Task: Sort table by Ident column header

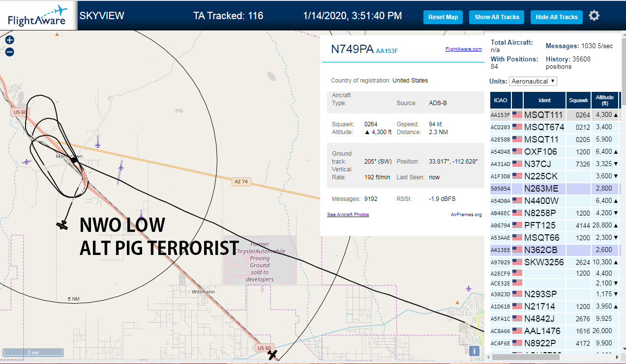Action: coord(544,100)
